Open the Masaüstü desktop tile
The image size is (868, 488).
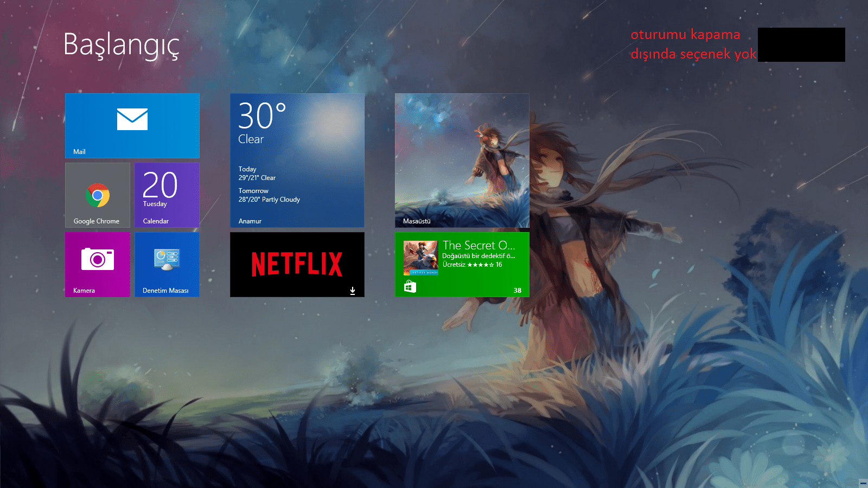click(462, 160)
